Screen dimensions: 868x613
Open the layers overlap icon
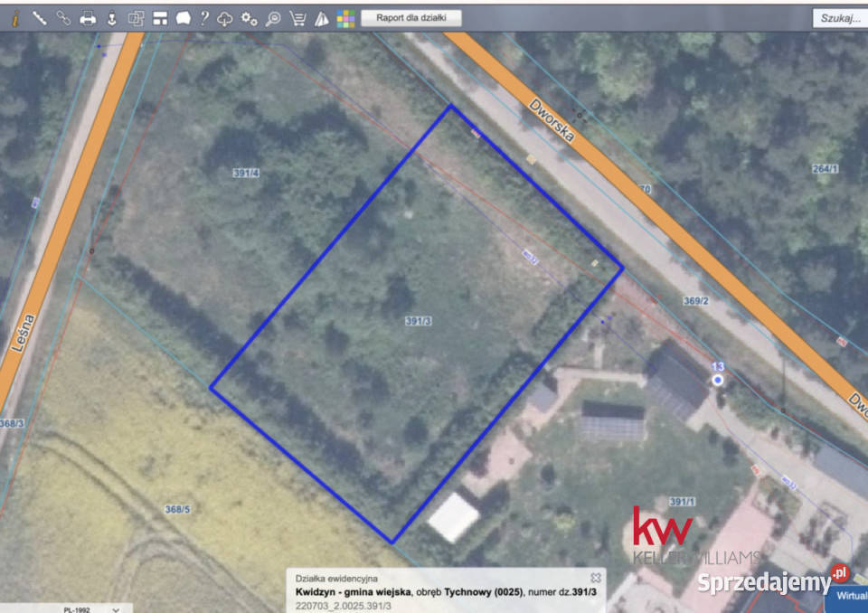(136, 15)
